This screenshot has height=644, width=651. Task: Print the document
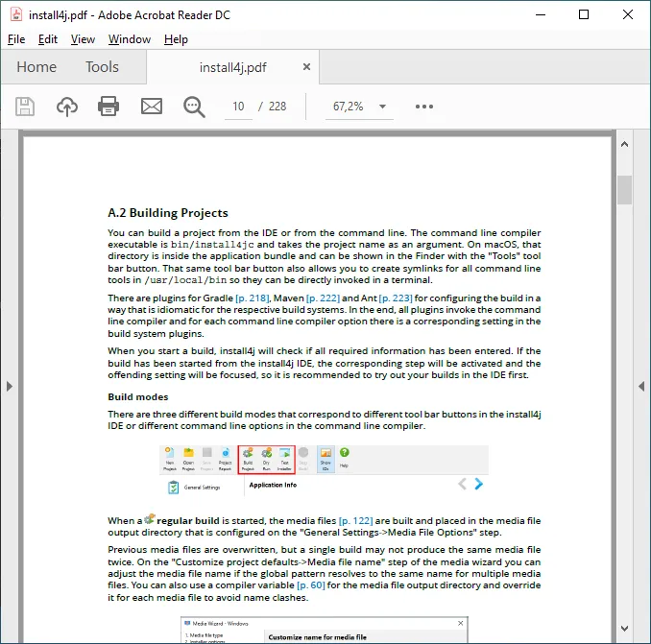point(108,107)
